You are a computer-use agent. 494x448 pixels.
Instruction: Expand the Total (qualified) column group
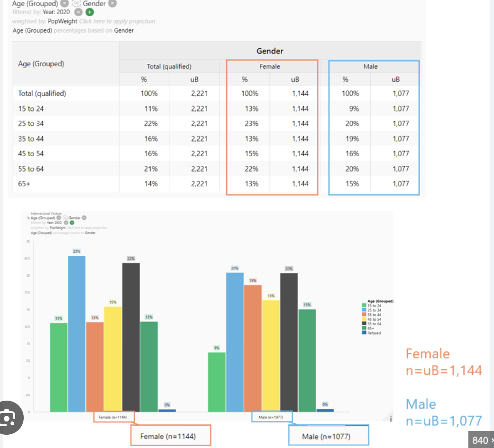point(169,66)
